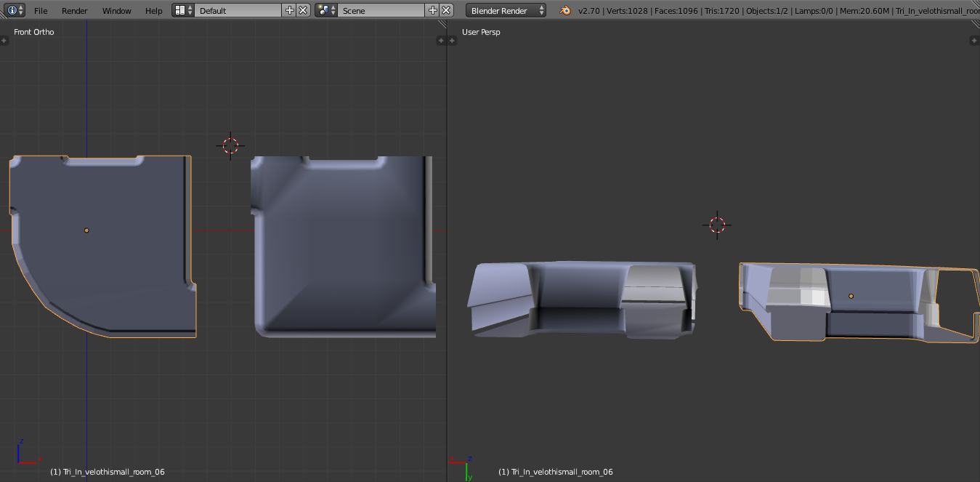
Task: Click the Default screen layout name field
Action: click(x=238, y=10)
